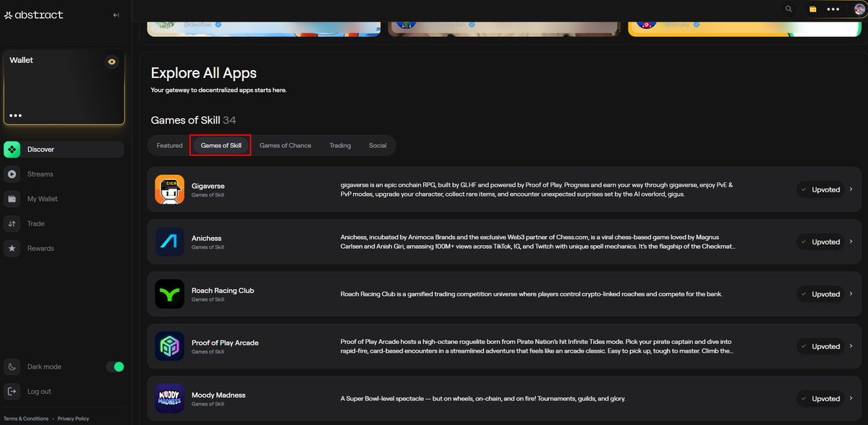Click the Anichess app icon
Screen dimensions: 868x425
[169, 241]
